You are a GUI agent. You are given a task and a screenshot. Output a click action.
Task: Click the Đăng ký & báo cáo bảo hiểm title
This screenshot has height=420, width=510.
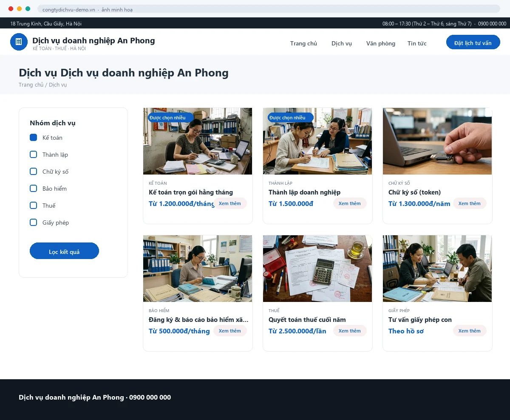(x=198, y=320)
